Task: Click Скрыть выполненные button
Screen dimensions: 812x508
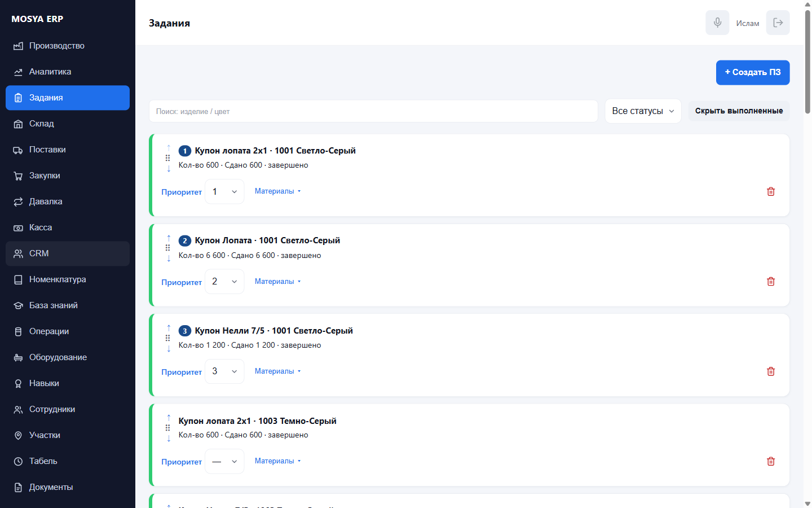Action: (739, 111)
